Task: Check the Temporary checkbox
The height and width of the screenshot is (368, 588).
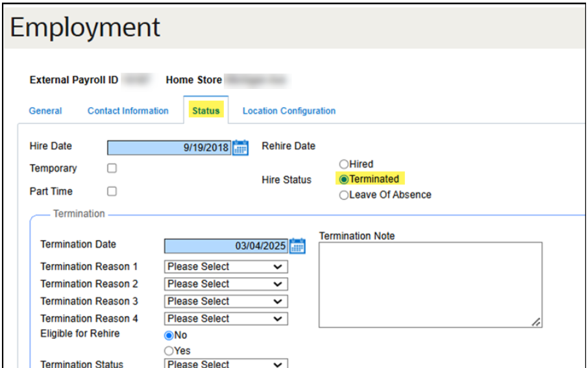Action: (112, 168)
